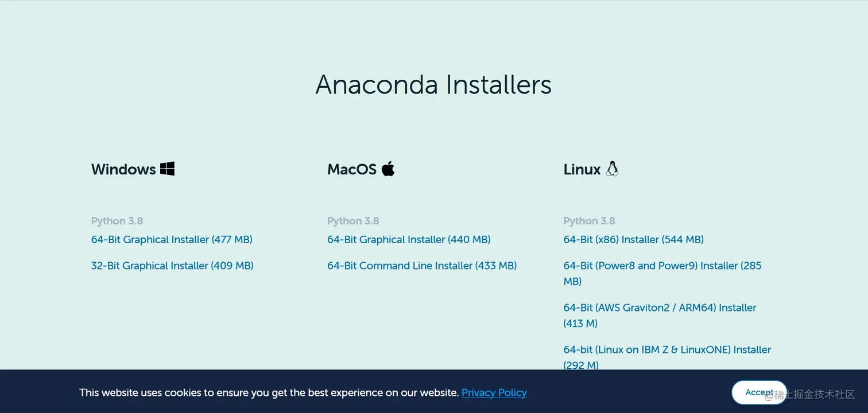Screen dimensions: 868x413
Task: Click Python 3.8 label under Windows
Action: click(117, 221)
